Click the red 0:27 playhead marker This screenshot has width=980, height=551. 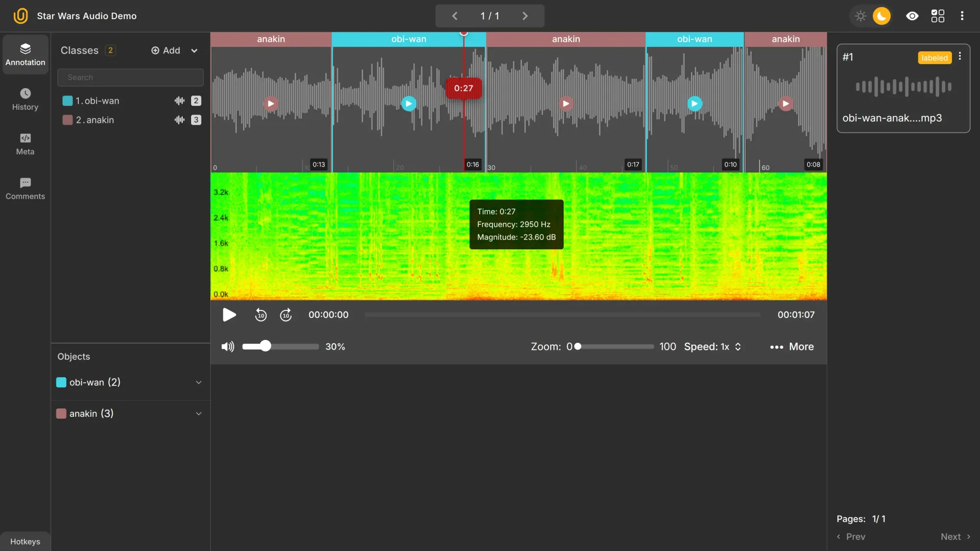tap(464, 88)
